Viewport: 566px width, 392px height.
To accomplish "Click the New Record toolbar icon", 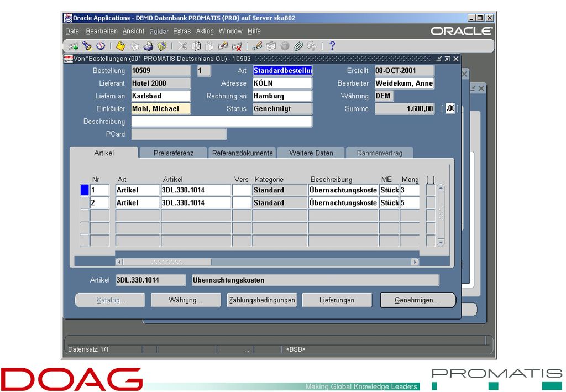I will (74, 46).
